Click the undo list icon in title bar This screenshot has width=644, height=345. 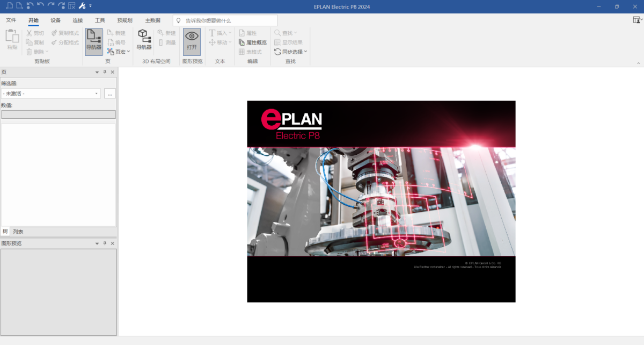click(30, 6)
